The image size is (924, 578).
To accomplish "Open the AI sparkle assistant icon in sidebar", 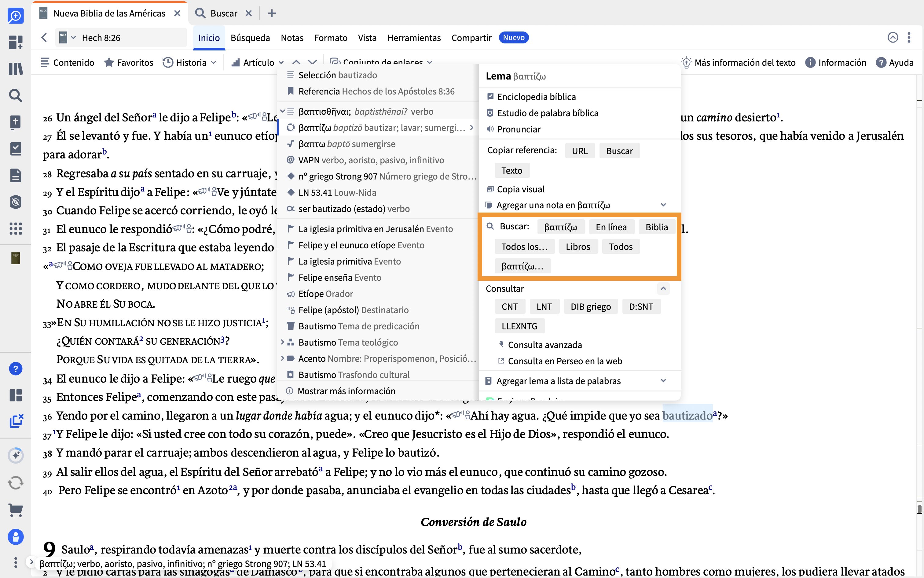I will 16,455.
